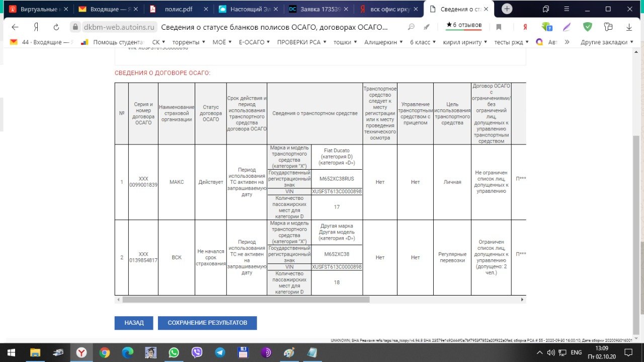
Task: Switch to 'Входящие — Я' mail tab
Action: [108, 9]
